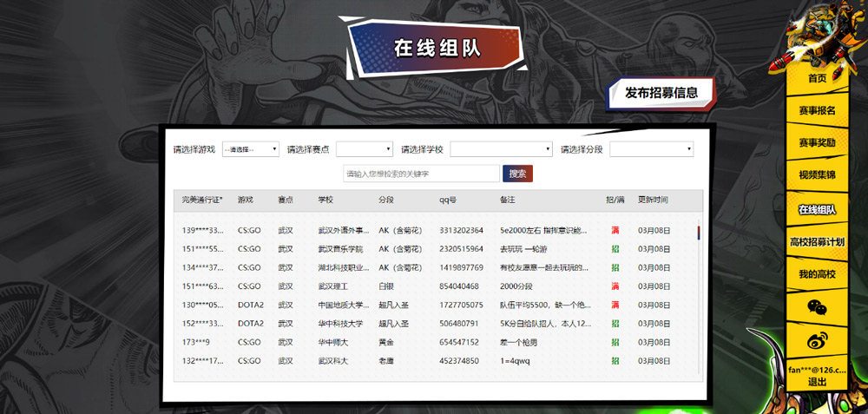Open 赛事报名 menu item
Screen dimensions: 868x414
[817, 111]
